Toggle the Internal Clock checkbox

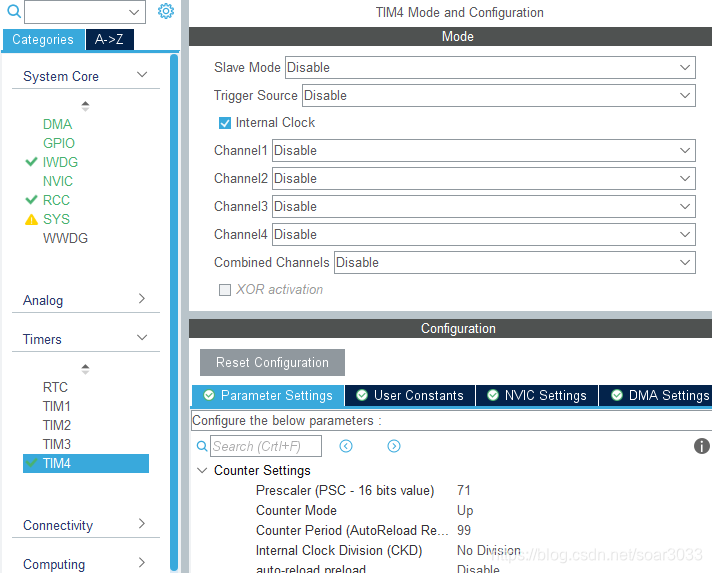pyautogui.click(x=225, y=123)
